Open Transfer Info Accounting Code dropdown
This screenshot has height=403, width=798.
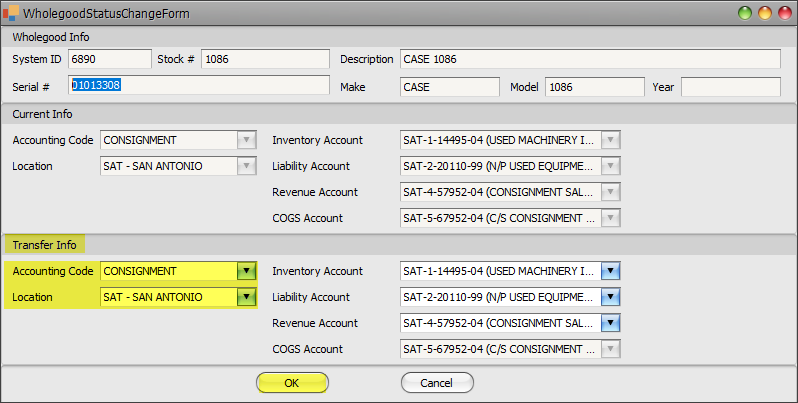pos(246,271)
